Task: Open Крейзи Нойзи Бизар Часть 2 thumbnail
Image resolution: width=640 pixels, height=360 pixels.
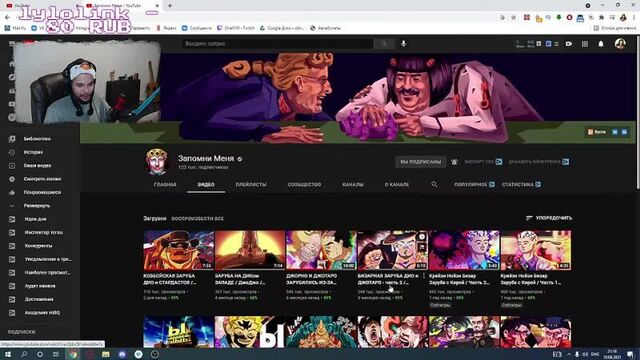Action: tap(464, 250)
